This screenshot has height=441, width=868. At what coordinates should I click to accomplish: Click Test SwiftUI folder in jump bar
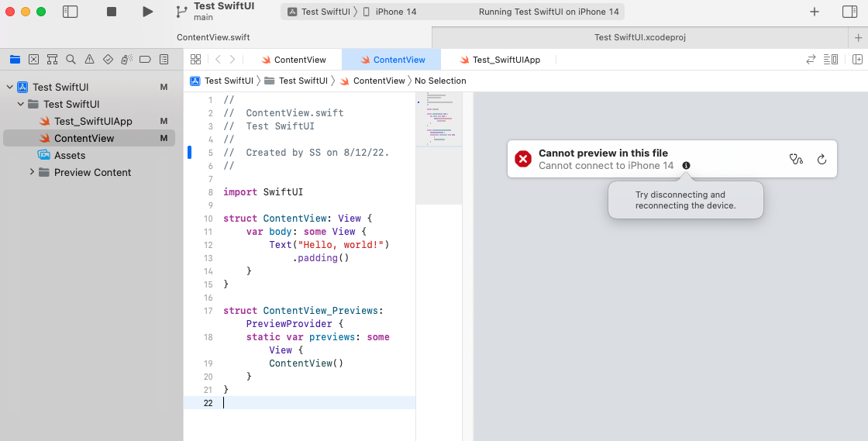(x=296, y=81)
